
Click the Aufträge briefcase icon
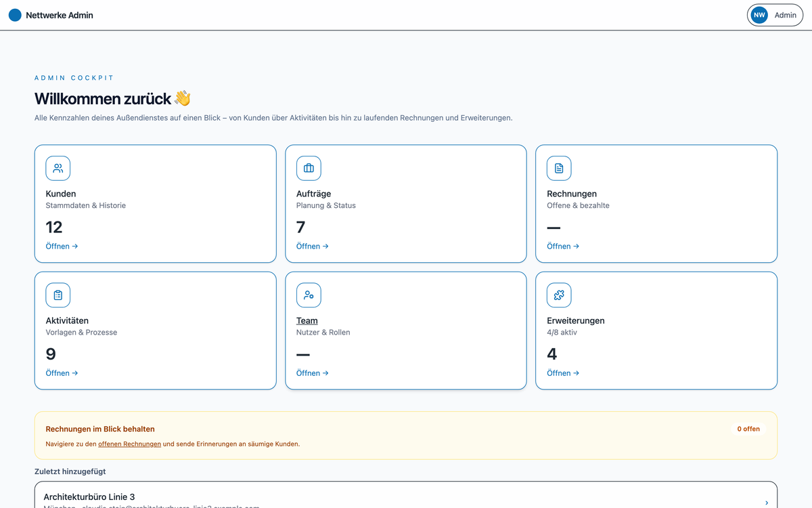pyautogui.click(x=309, y=168)
